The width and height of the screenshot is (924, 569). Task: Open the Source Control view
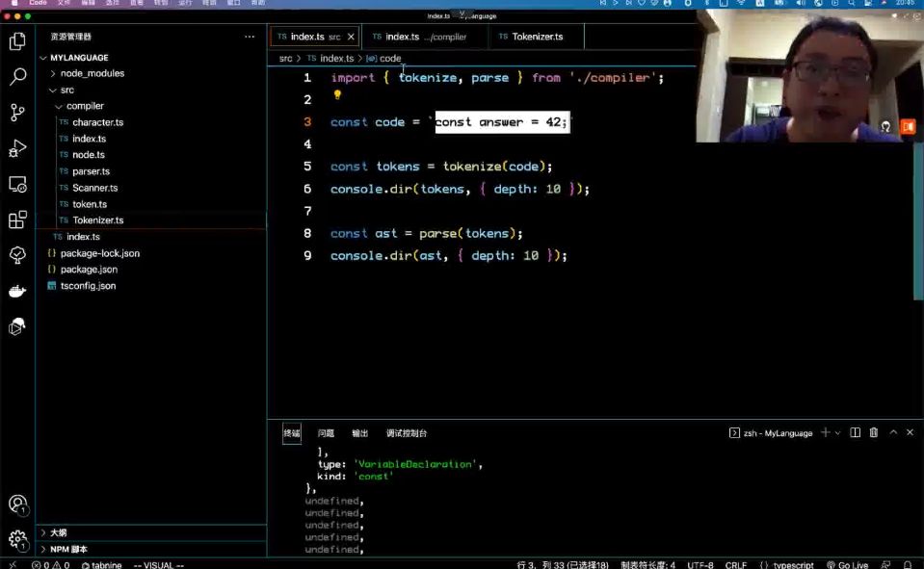(x=17, y=113)
